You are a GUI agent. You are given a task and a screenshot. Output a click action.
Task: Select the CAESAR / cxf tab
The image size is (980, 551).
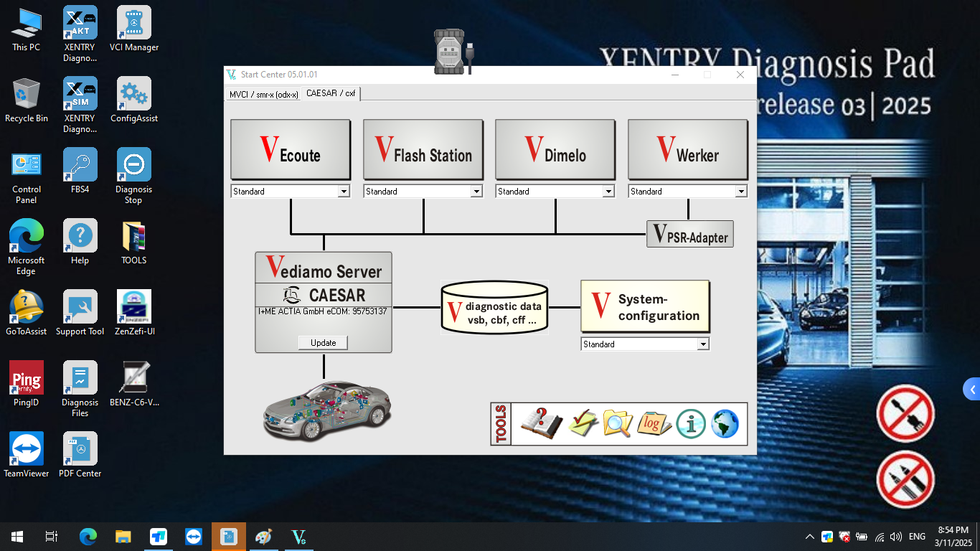pos(331,93)
